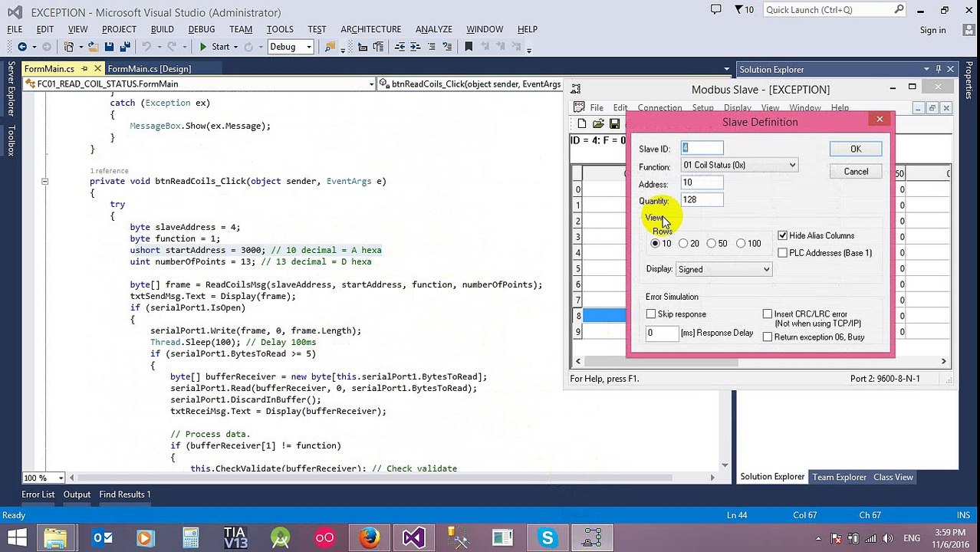Image resolution: width=980 pixels, height=552 pixels.
Task: Open Solution Explorer window options dropdown
Action: (926, 69)
